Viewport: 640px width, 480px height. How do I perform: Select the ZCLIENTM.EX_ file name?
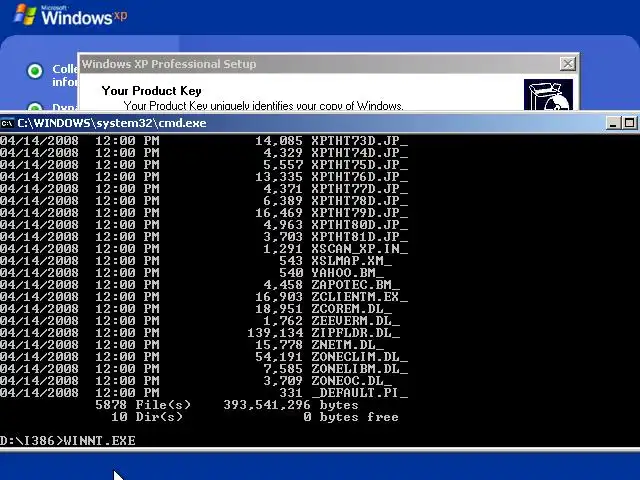pos(360,297)
